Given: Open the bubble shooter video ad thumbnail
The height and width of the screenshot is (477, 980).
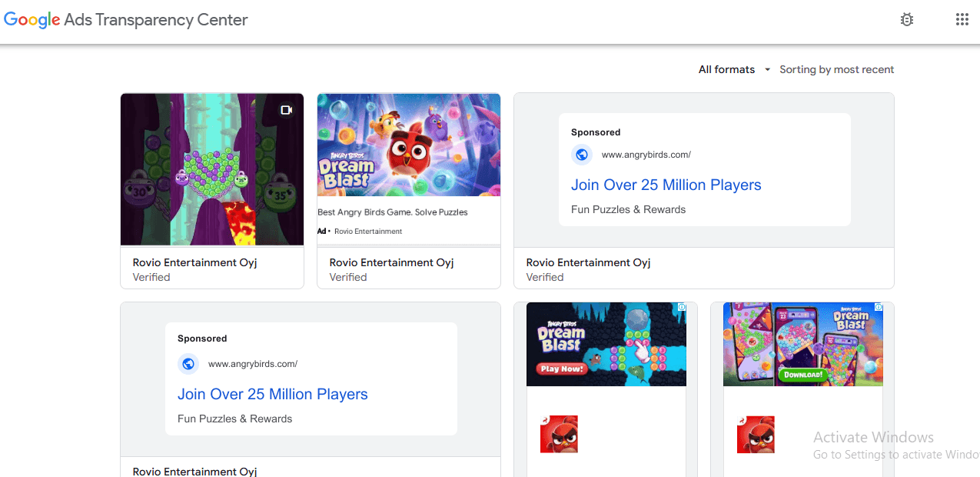Looking at the screenshot, I should [x=212, y=169].
